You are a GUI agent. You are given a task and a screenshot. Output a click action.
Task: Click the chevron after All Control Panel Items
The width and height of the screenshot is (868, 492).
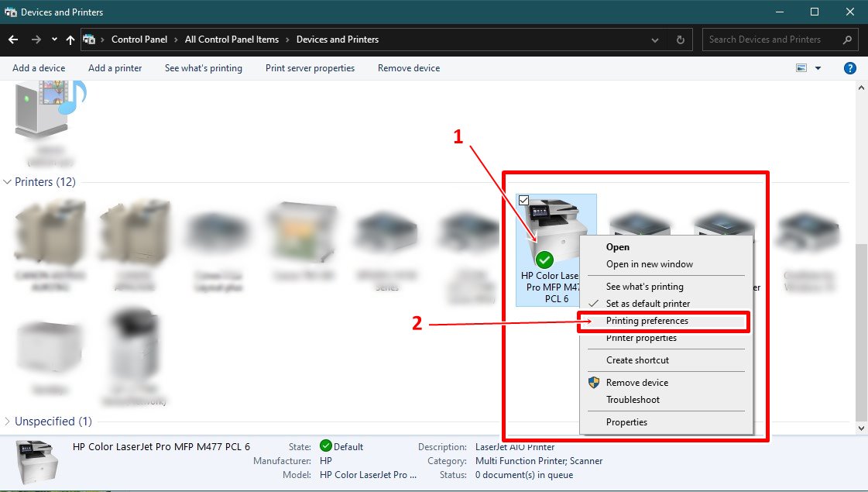click(287, 40)
